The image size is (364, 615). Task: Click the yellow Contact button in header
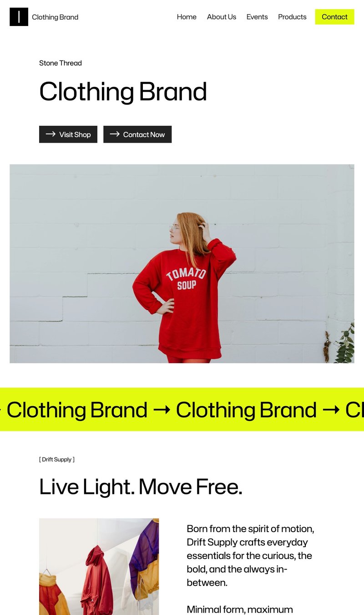[334, 17]
